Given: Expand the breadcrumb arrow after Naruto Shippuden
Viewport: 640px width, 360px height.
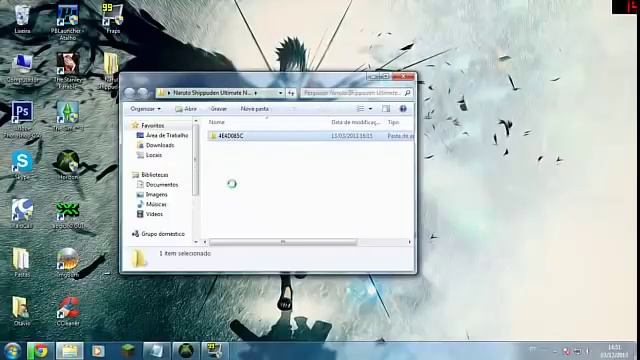Looking at the screenshot, I should click(256, 93).
